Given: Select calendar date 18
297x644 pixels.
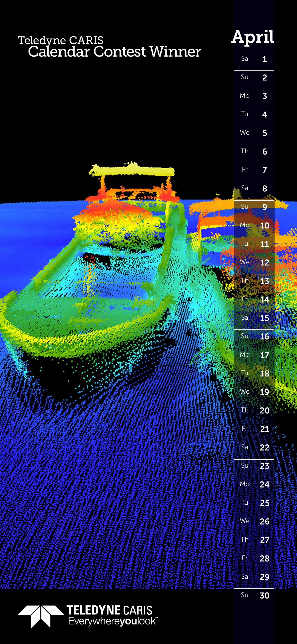Looking at the screenshot, I should click(x=265, y=374).
